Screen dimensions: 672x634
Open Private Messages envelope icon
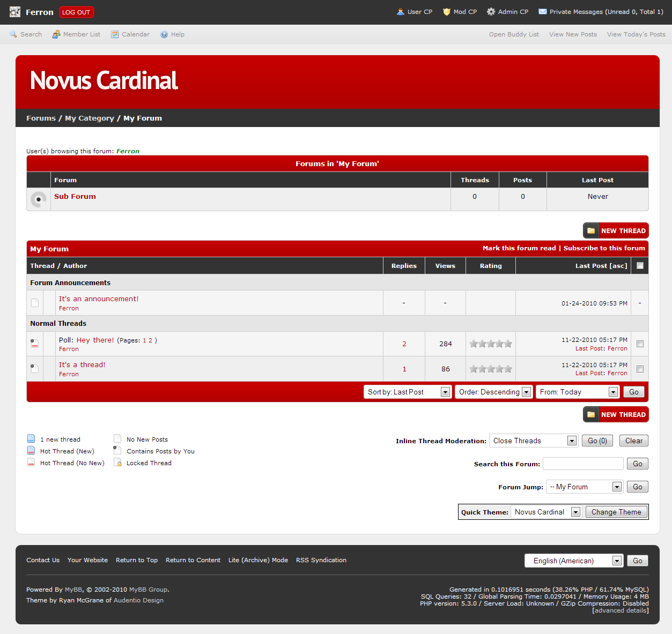click(x=543, y=12)
